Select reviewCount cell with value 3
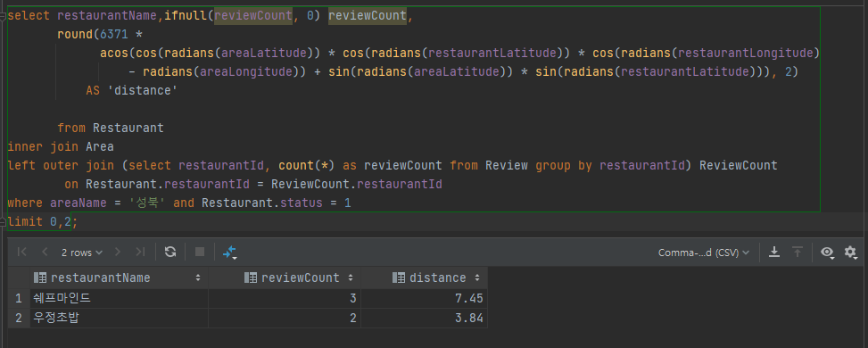Viewport: 868px width, 348px height. [x=285, y=299]
